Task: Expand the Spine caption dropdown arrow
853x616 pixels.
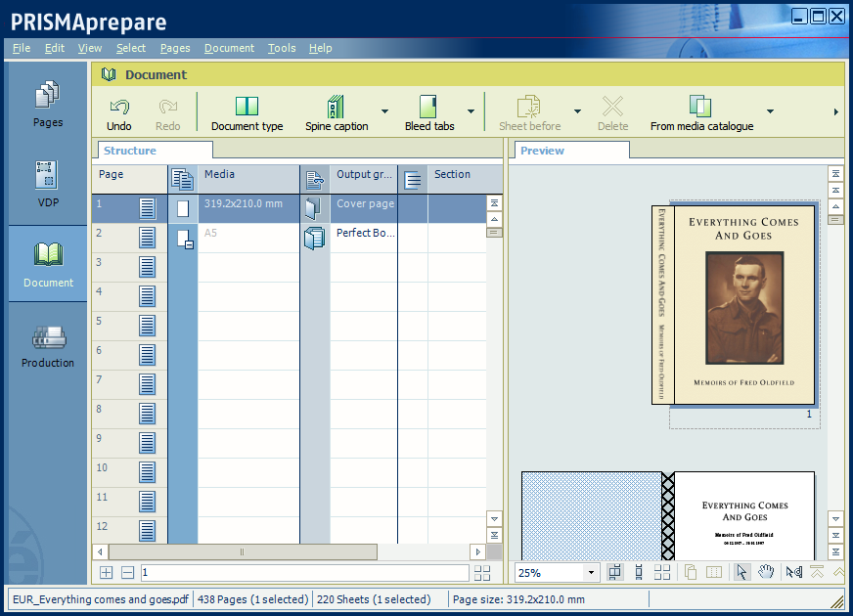Action: pyautogui.click(x=384, y=111)
